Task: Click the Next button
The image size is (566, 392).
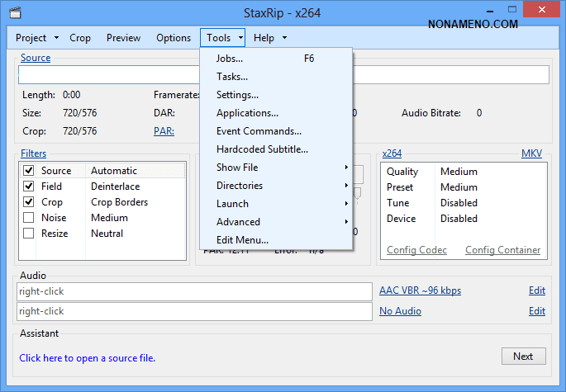Action: pos(523,357)
